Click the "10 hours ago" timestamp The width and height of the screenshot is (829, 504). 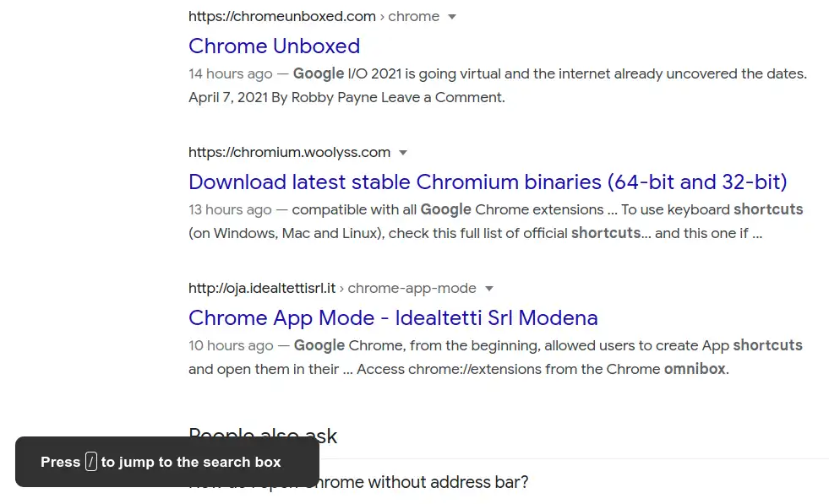click(x=230, y=345)
